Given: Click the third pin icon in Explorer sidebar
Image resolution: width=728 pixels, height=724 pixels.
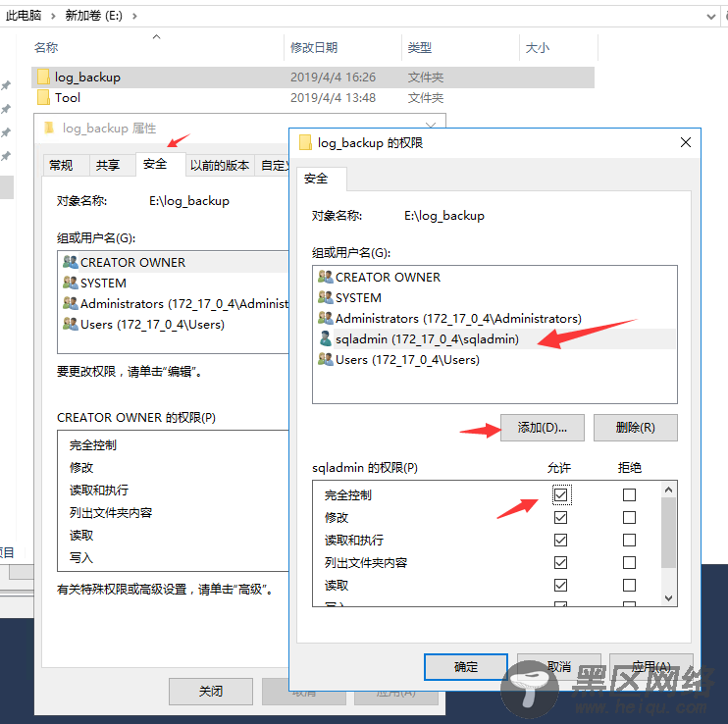Looking at the screenshot, I should 6,132.
